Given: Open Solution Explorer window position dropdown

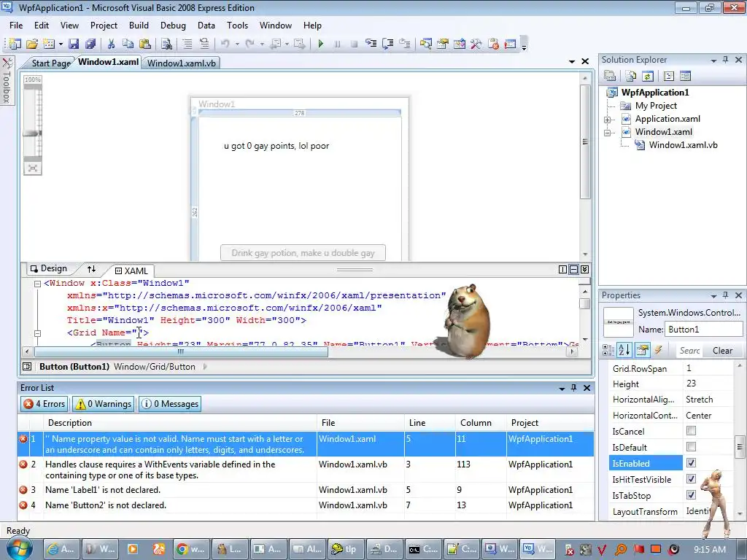Looking at the screenshot, I should click(713, 61).
